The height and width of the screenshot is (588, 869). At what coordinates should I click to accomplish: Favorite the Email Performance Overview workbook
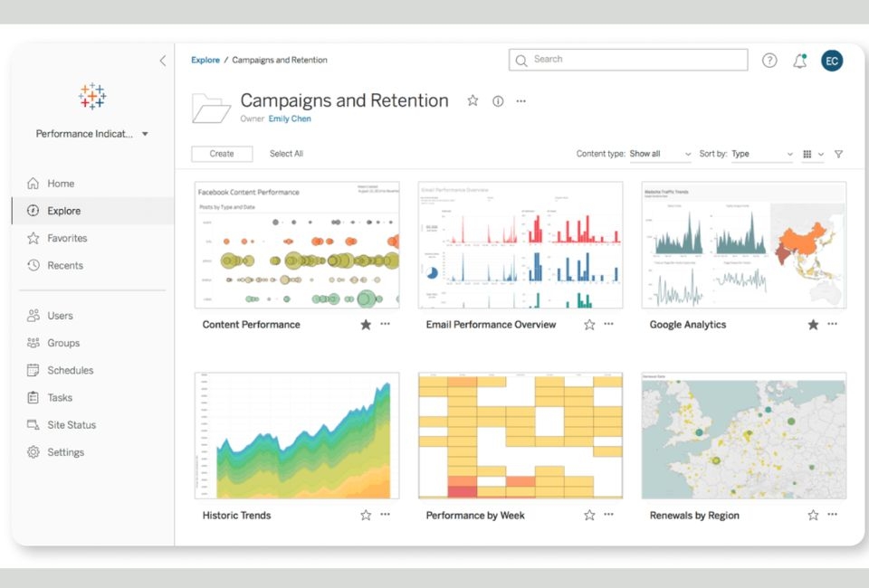pyautogui.click(x=588, y=324)
